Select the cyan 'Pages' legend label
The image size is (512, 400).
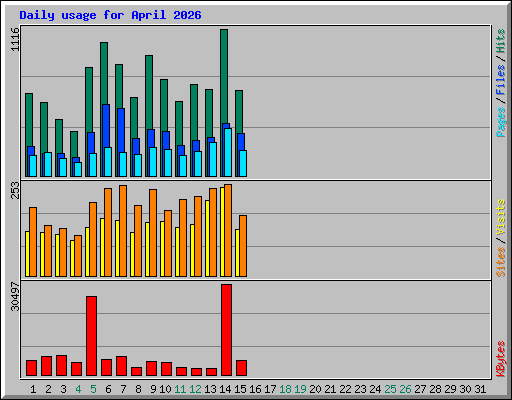(501, 122)
